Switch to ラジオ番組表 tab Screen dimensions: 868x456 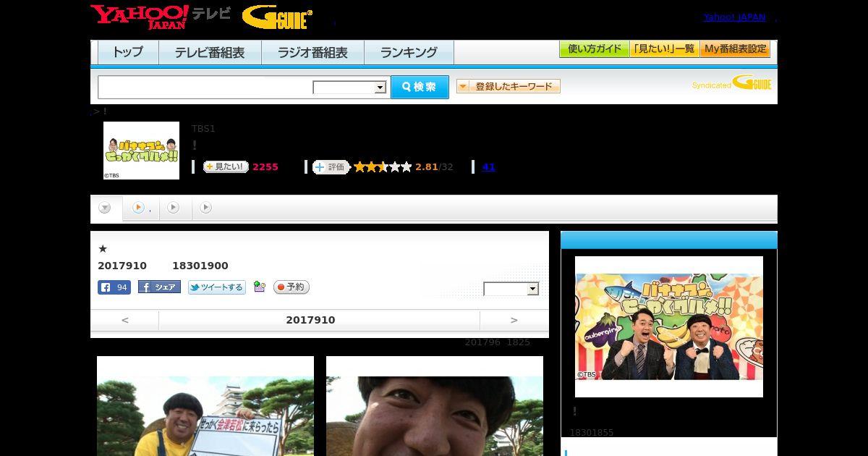[312, 53]
